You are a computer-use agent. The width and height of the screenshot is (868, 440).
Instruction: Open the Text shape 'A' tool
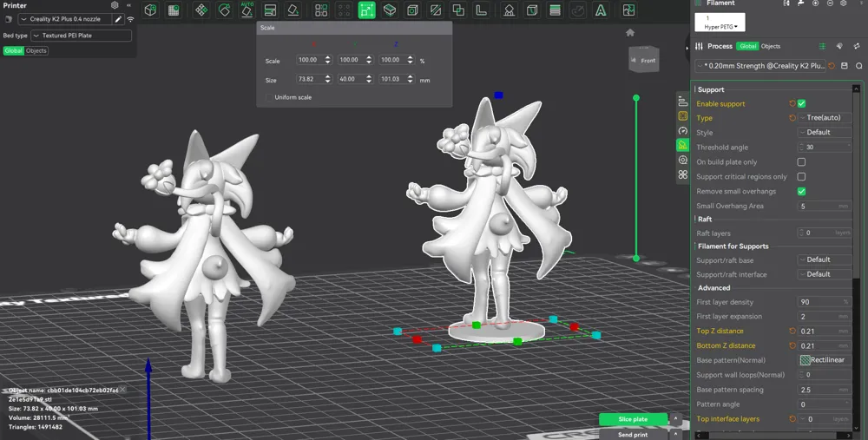[x=601, y=10]
